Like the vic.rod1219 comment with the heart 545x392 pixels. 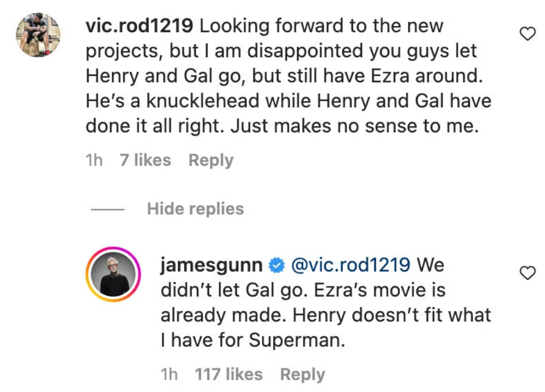point(526,34)
